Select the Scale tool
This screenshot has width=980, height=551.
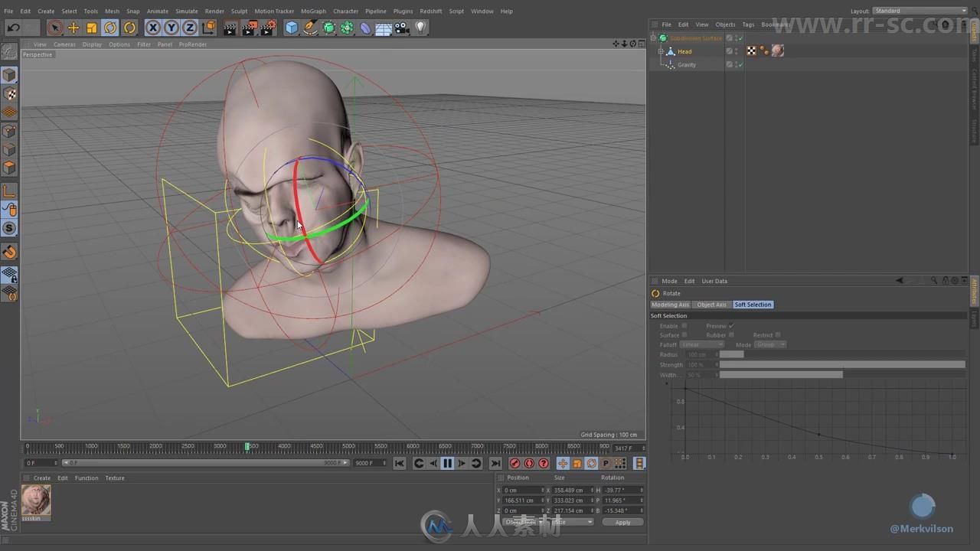[x=92, y=28]
